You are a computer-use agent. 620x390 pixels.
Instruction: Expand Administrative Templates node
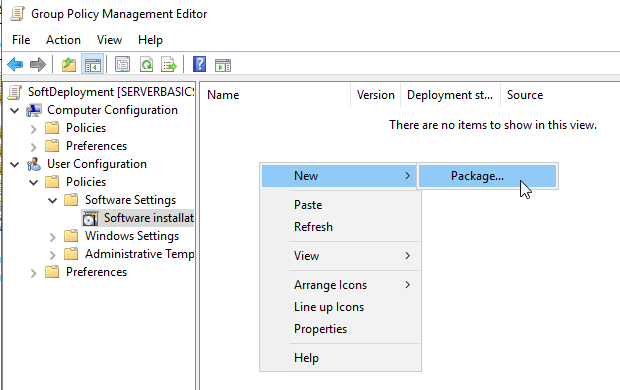pos(53,255)
